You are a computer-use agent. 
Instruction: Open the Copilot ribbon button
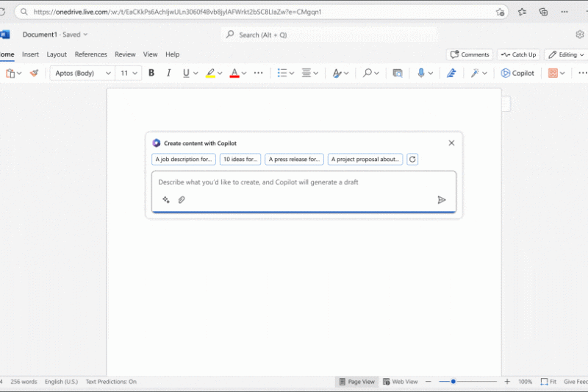(x=517, y=73)
